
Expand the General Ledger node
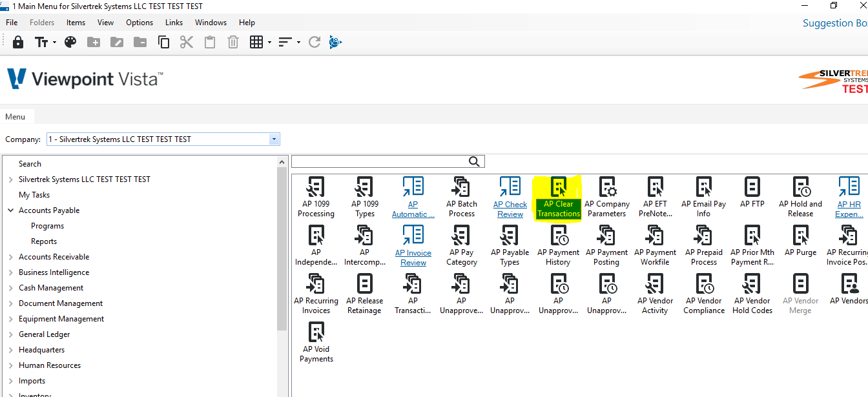click(x=10, y=334)
